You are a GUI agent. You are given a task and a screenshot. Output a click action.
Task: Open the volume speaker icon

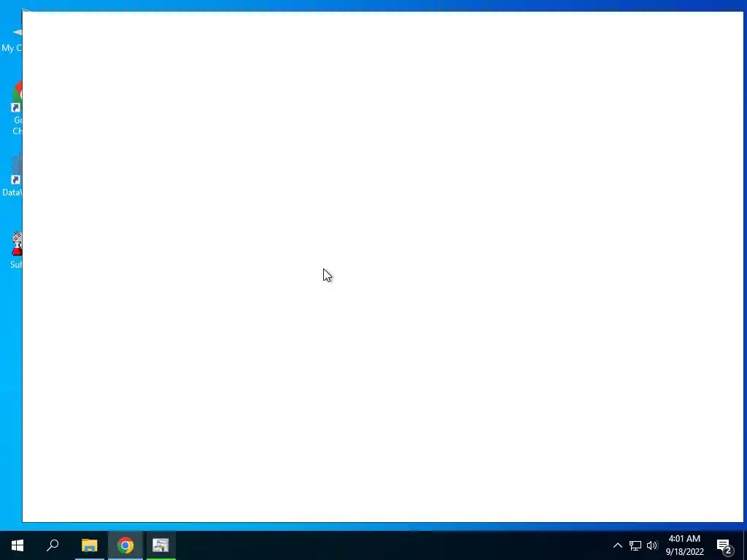[652, 545]
